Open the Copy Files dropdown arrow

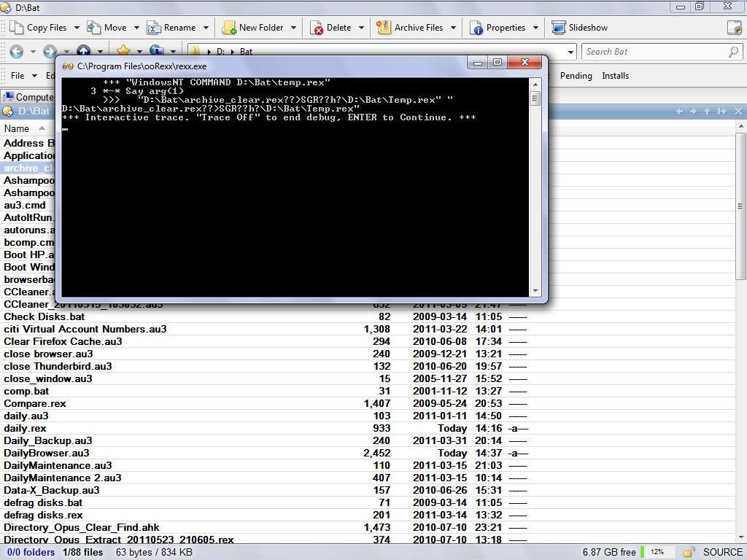pos(77,28)
